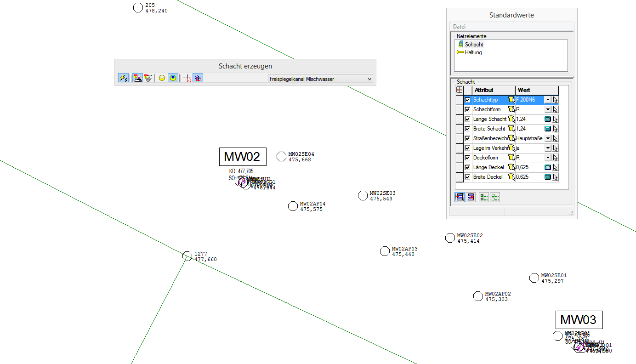Click the red-X delete list icon below table

pos(471,197)
